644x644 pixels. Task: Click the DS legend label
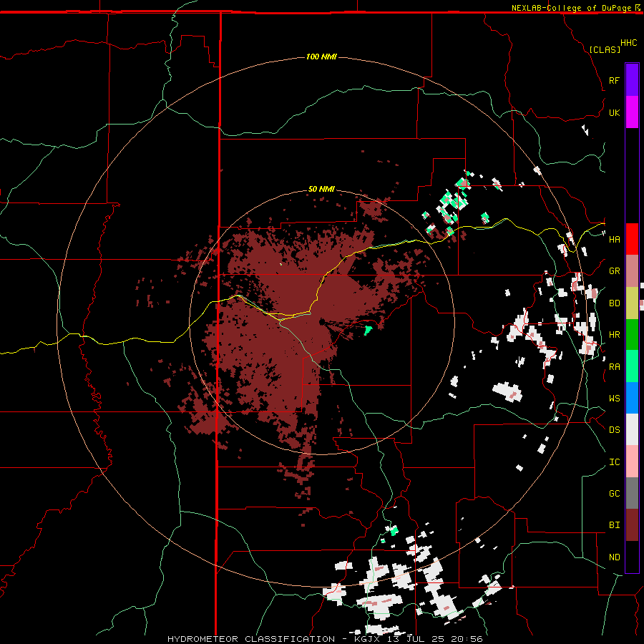pos(614,430)
